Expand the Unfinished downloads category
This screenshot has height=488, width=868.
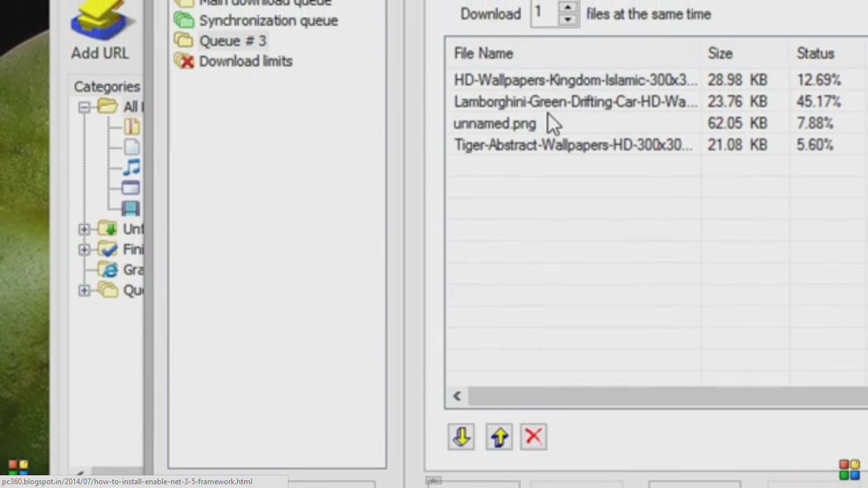pos(85,229)
